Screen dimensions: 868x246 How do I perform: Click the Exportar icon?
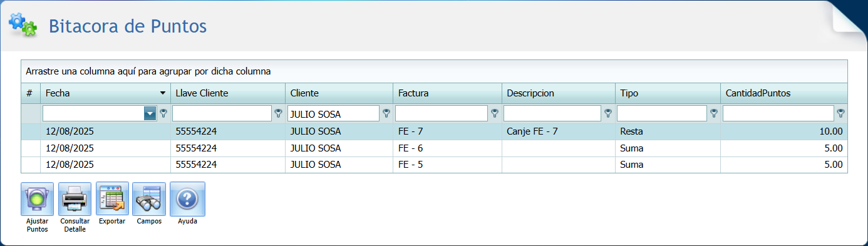(x=112, y=199)
